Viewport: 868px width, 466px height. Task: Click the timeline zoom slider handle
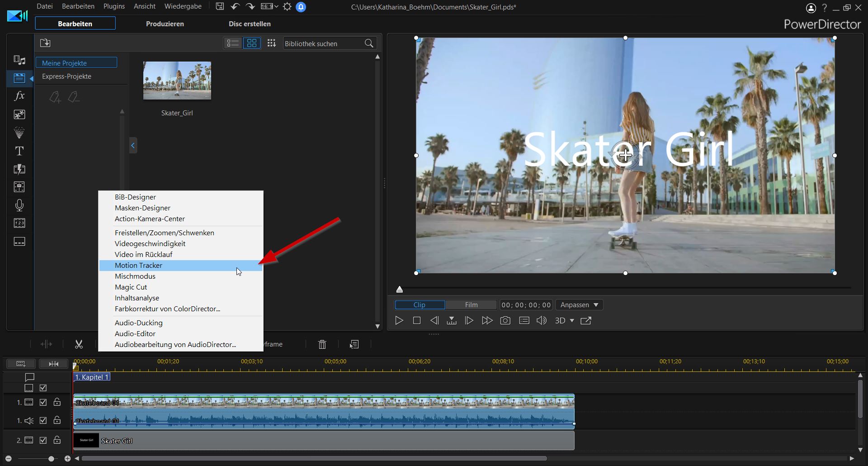pos(51,459)
